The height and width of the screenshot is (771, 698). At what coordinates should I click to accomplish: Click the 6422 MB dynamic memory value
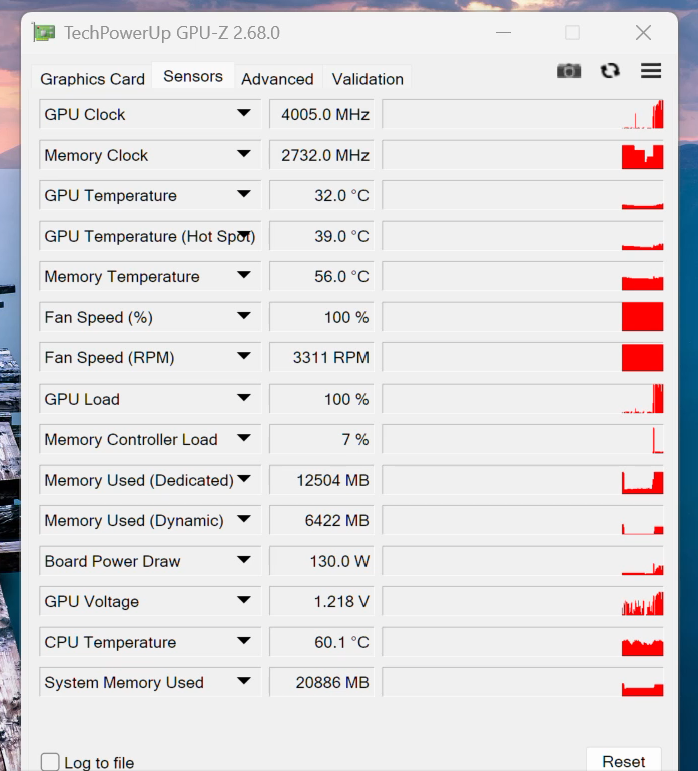point(322,520)
